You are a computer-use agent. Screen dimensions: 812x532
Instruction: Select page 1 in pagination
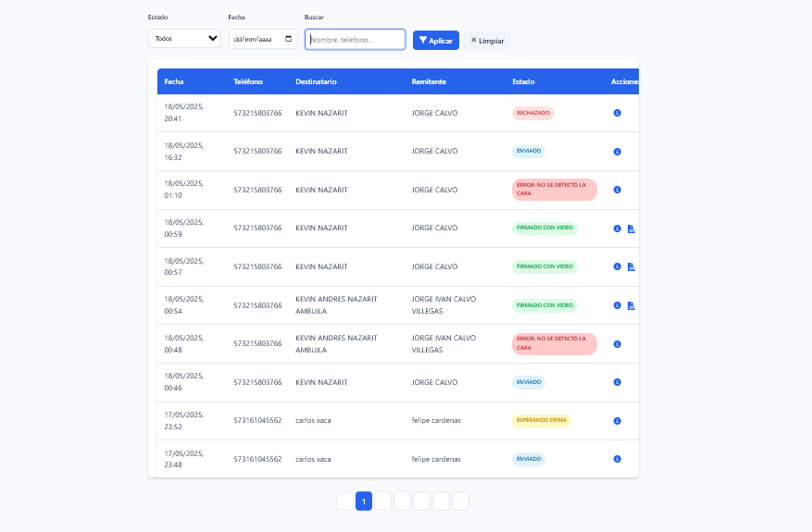(364, 501)
